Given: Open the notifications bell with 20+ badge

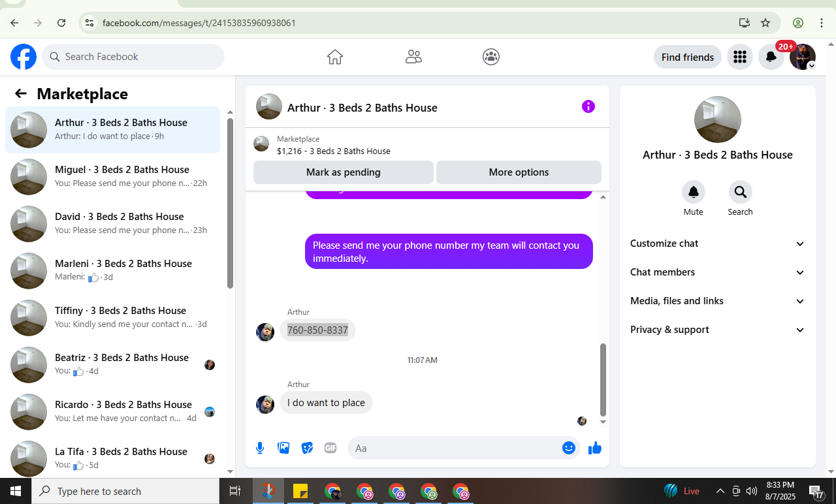Looking at the screenshot, I should tap(771, 57).
